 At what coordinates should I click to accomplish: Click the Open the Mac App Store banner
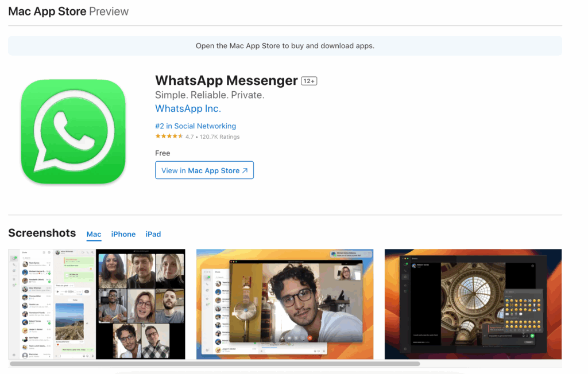285,46
